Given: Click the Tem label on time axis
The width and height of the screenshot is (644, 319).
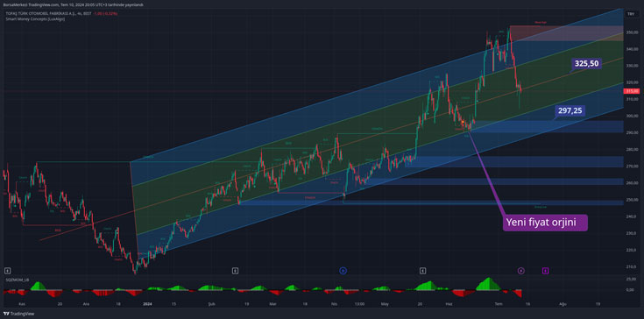Looking at the screenshot, I should tap(499, 304).
